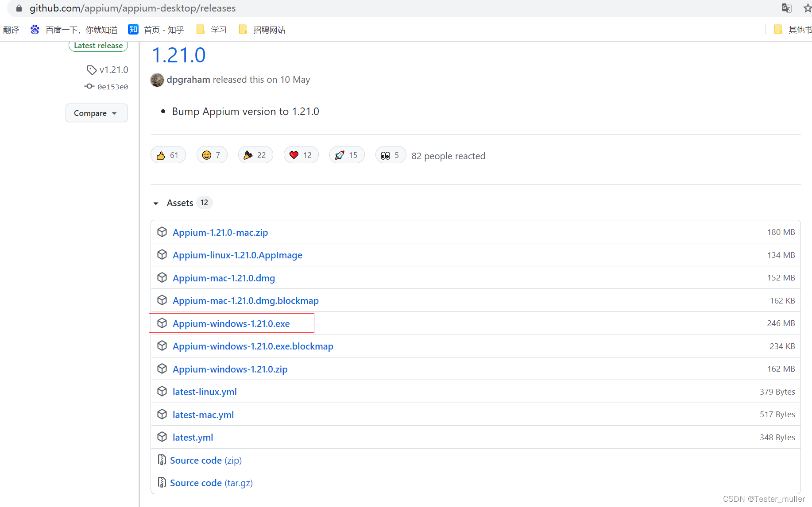The image size is (812, 507).
Task: Open the 1.21.0 release title
Action: click(179, 56)
